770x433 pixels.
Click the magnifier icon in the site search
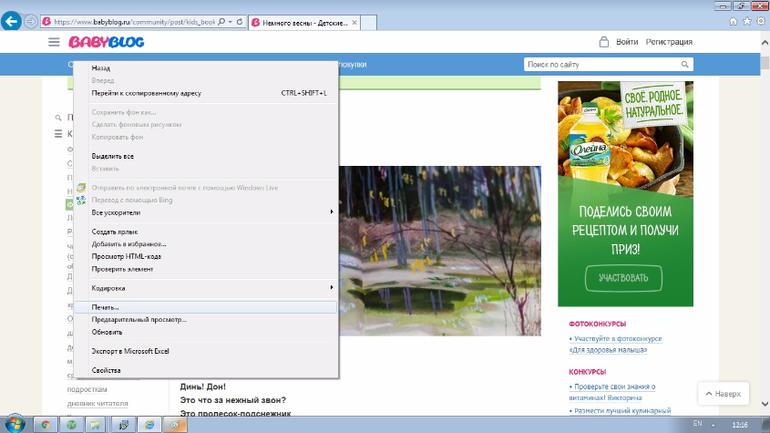tap(685, 65)
